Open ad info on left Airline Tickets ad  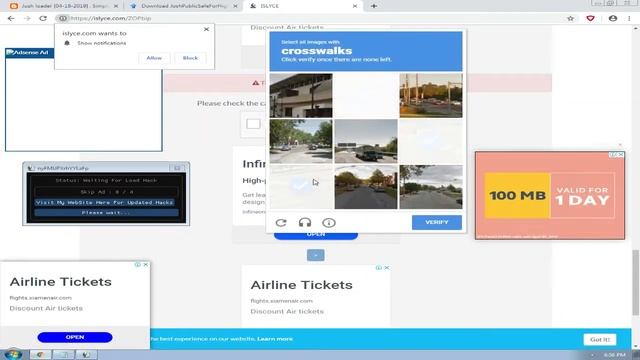[138, 265]
